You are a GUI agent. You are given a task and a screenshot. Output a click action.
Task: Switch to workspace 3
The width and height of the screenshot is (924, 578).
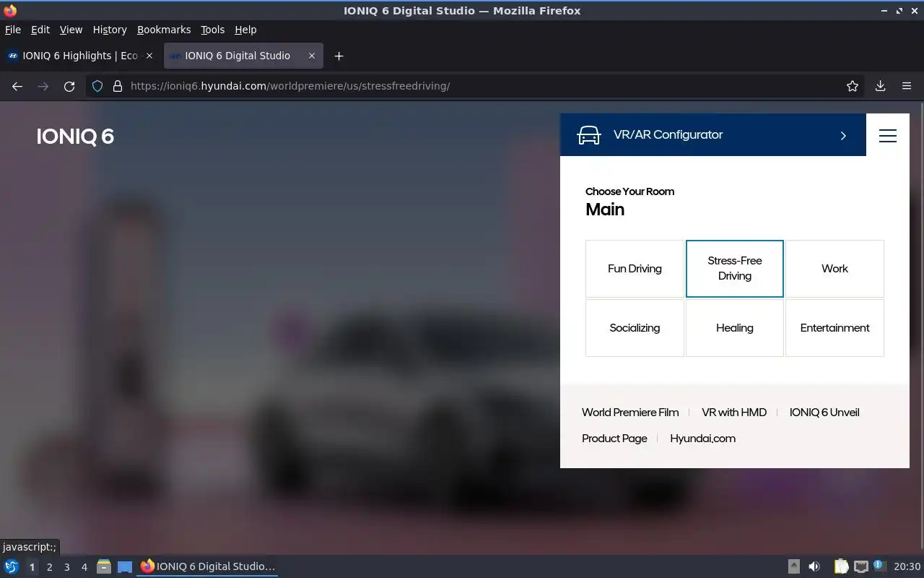point(66,567)
